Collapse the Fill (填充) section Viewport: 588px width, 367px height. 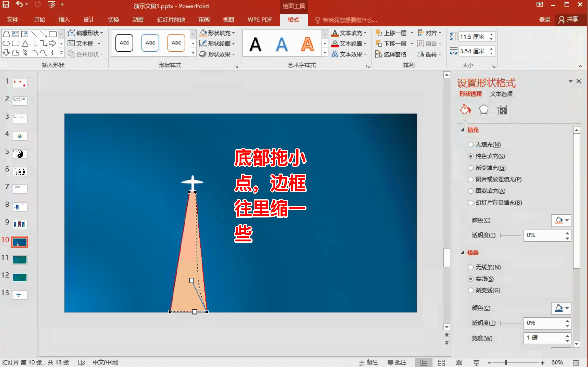point(462,130)
